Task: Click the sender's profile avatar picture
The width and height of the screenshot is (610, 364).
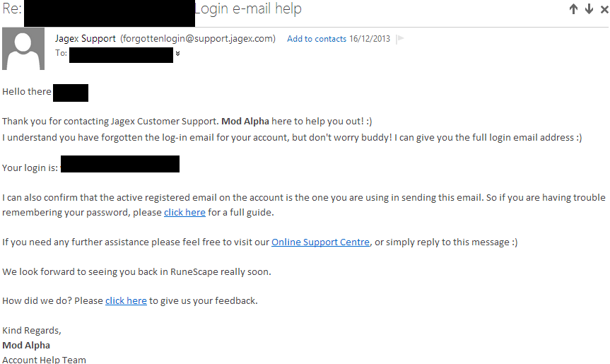Action: point(23,49)
